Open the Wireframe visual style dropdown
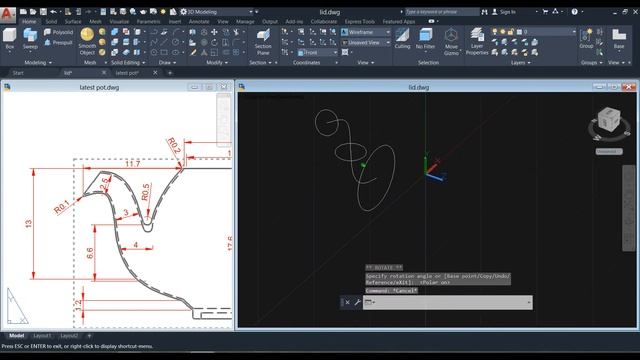 [x=366, y=32]
